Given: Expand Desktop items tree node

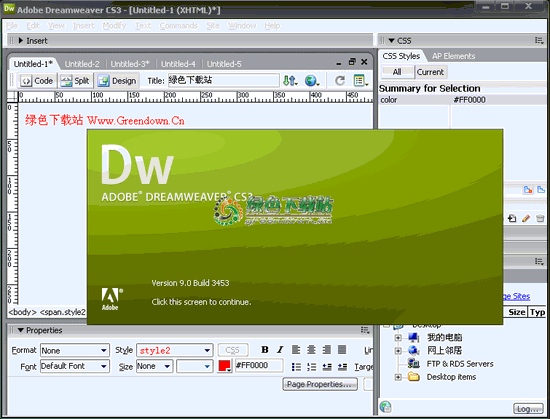Looking at the screenshot, I should (x=398, y=377).
